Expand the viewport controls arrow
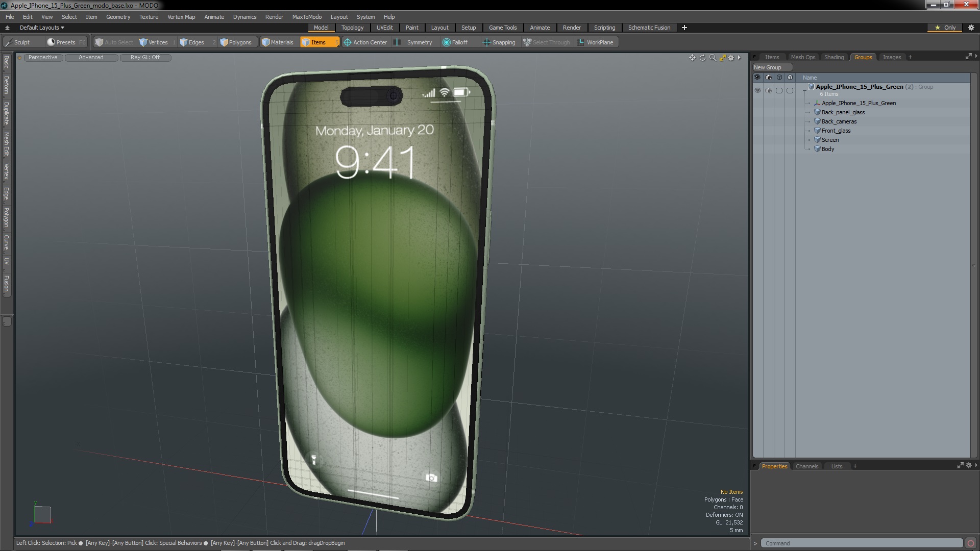Viewport: 980px width, 551px height. pyautogui.click(x=739, y=58)
